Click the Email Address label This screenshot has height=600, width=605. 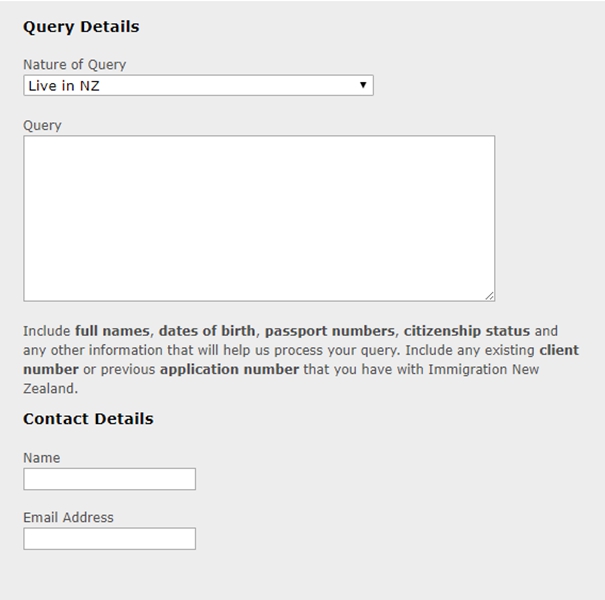point(68,518)
